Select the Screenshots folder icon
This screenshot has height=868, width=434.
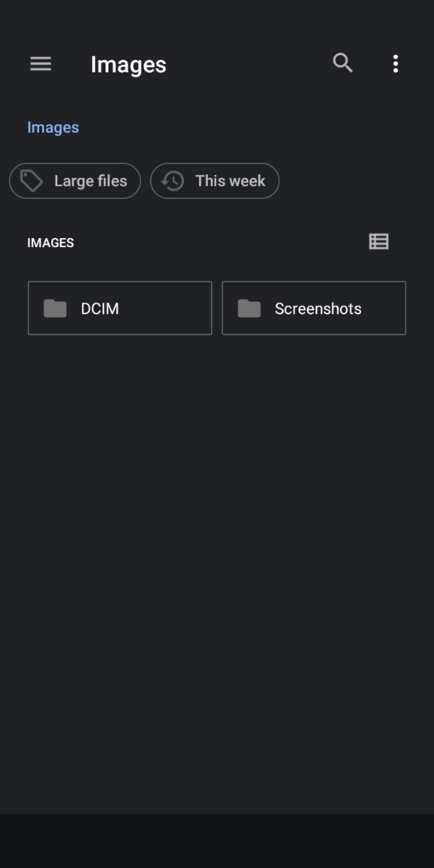tap(249, 308)
